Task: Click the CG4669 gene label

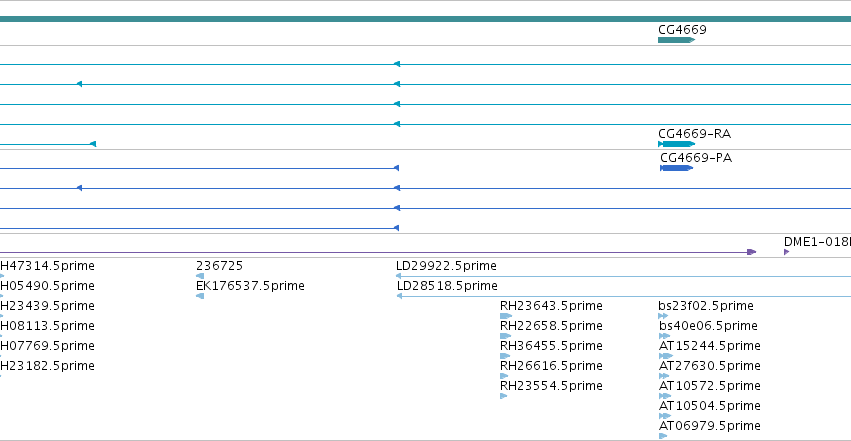Action: coord(682,30)
